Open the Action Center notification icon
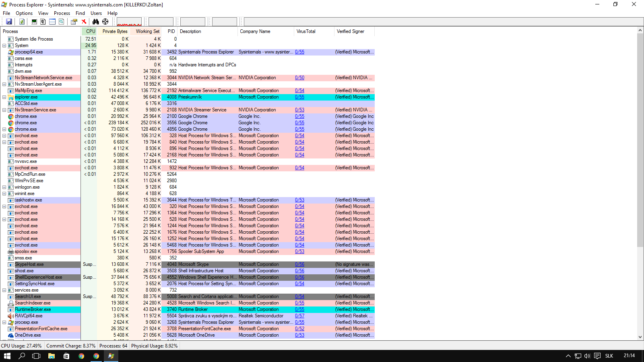This screenshot has height=362, width=644. 597,356
